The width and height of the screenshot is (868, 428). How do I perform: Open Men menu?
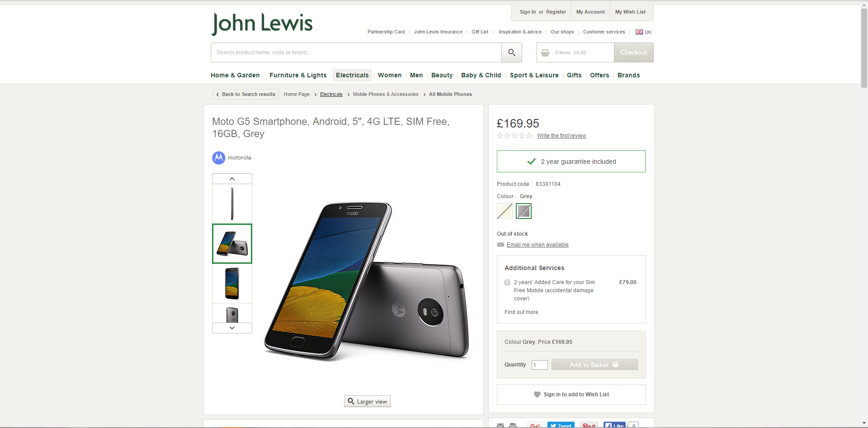(416, 75)
